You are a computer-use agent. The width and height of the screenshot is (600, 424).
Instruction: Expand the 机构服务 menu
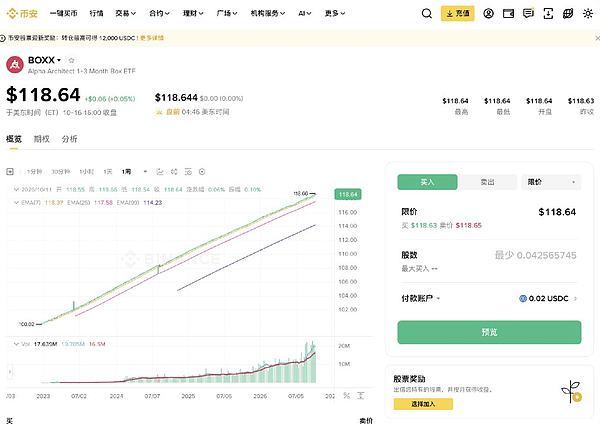click(x=268, y=14)
